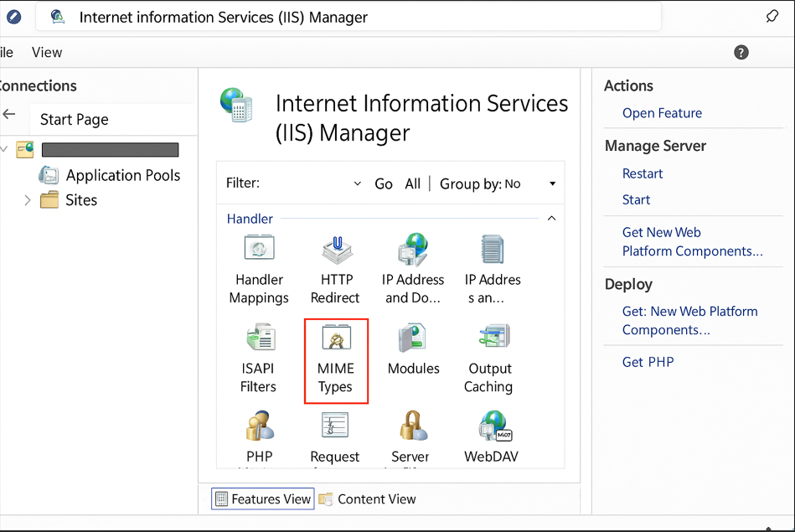Image resolution: width=795 pixels, height=532 pixels.
Task: Click the help question mark icon
Action: pos(741,52)
